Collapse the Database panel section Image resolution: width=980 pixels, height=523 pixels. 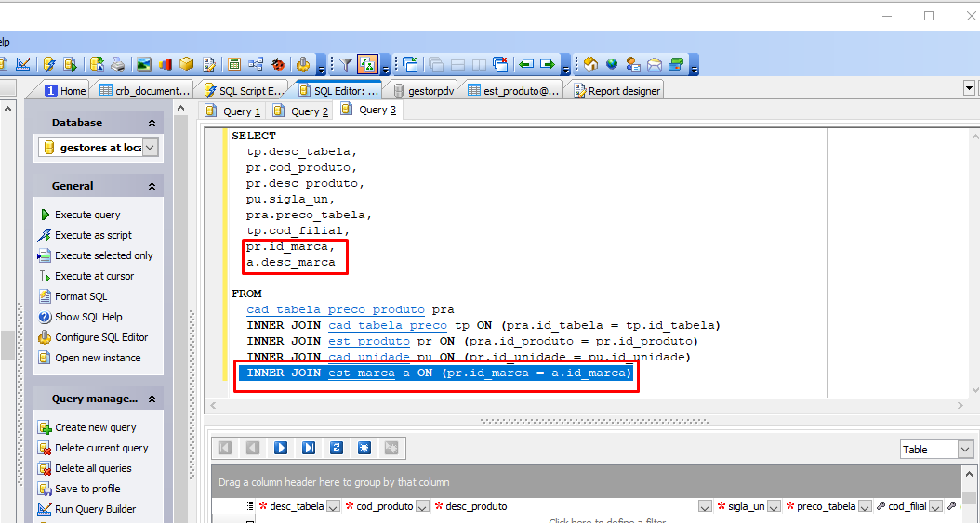[x=152, y=123]
